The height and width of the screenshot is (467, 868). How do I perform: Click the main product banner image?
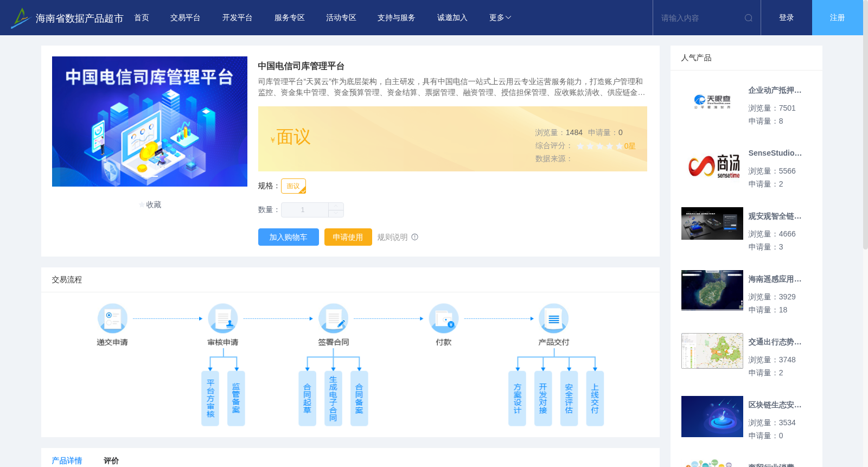(150, 121)
